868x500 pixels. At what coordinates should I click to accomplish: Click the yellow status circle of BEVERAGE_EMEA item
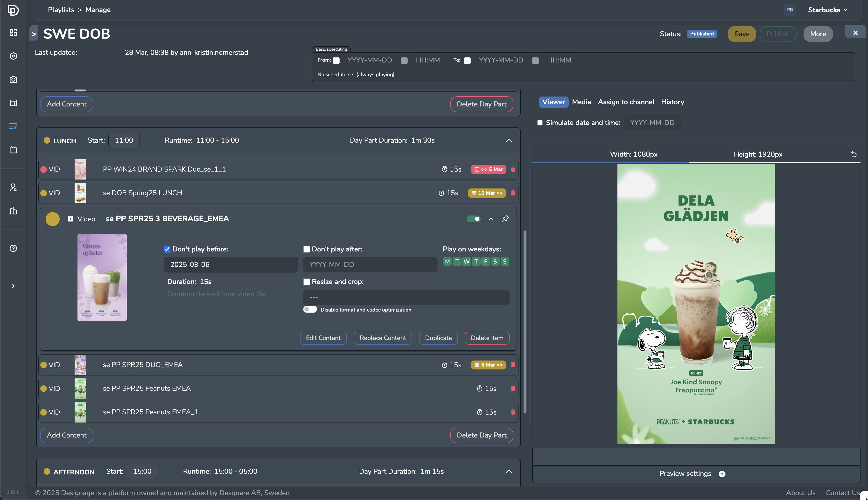pos(53,219)
